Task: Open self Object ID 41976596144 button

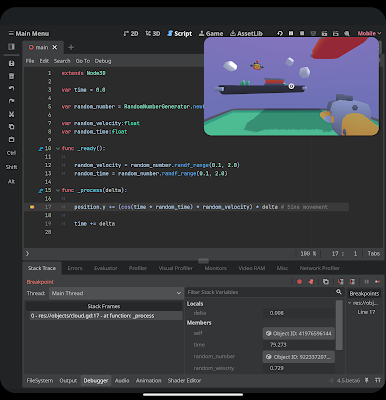Action: (299, 333)
